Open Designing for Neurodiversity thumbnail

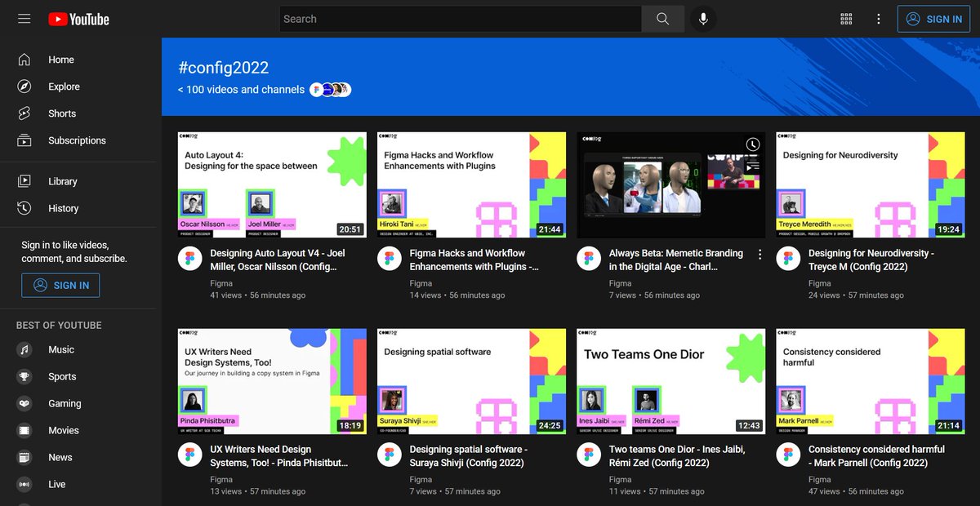(871, 185)
